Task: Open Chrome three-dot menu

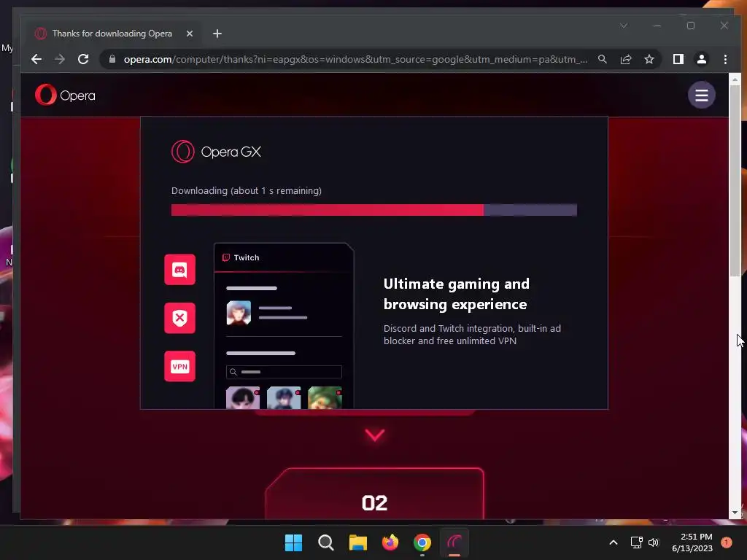Action: pos(725,59)
